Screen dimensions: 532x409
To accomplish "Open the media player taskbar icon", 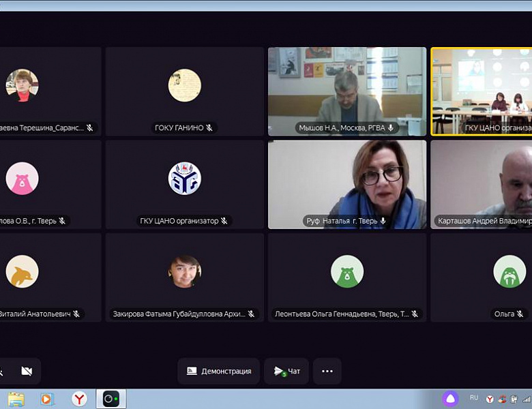I will click(47, 399).
